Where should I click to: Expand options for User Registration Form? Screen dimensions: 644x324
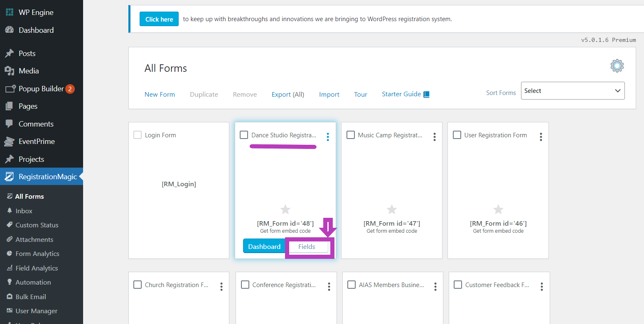click(x=541, y=137)
